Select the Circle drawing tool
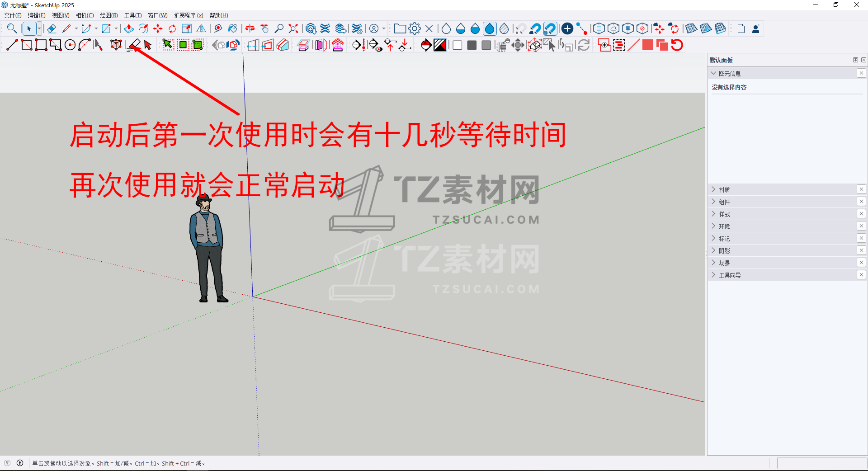 click(x=70, y=45)
